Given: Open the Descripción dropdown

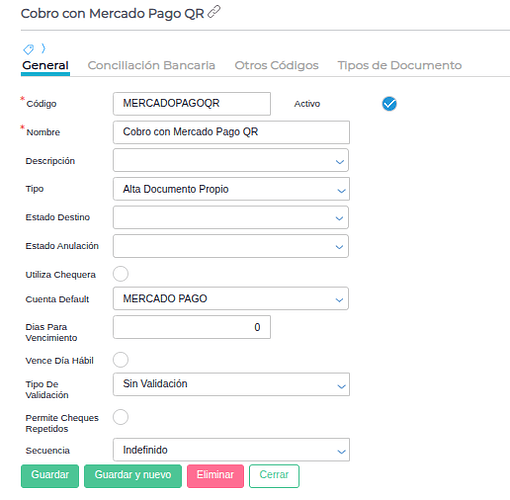Looking at the screenshot, I should pos(231,160).
